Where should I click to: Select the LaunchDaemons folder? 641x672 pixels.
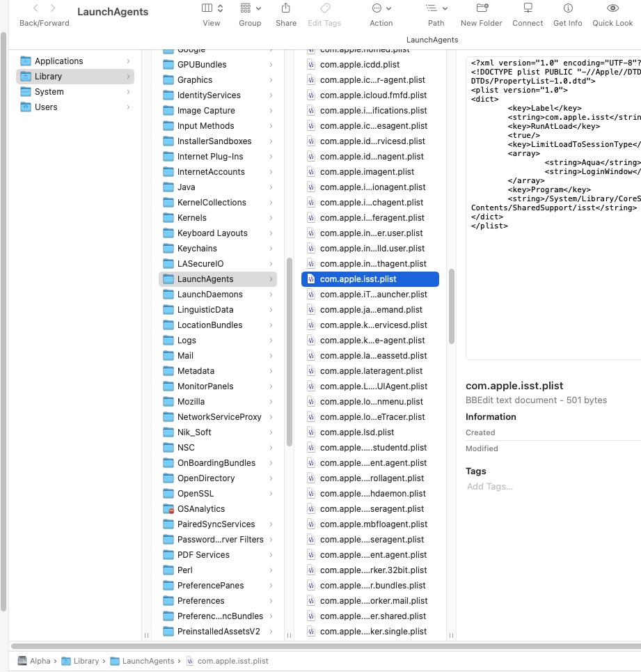point(218,295)
